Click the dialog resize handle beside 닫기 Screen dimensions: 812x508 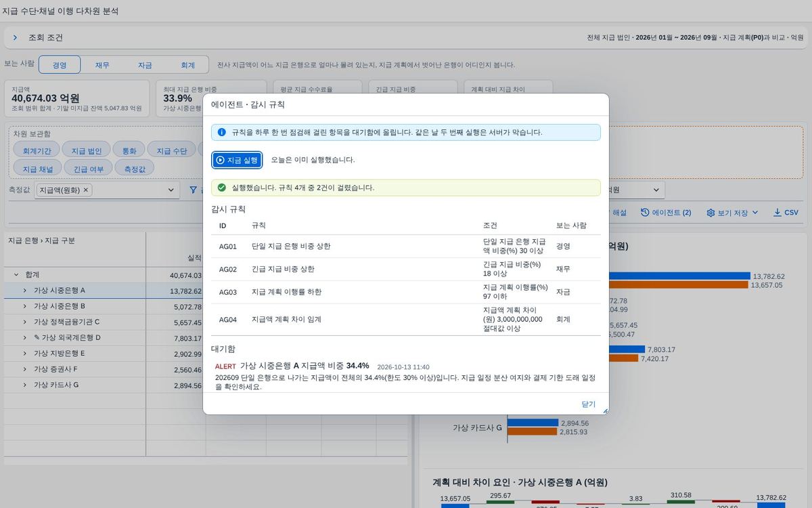click(605, 410)
